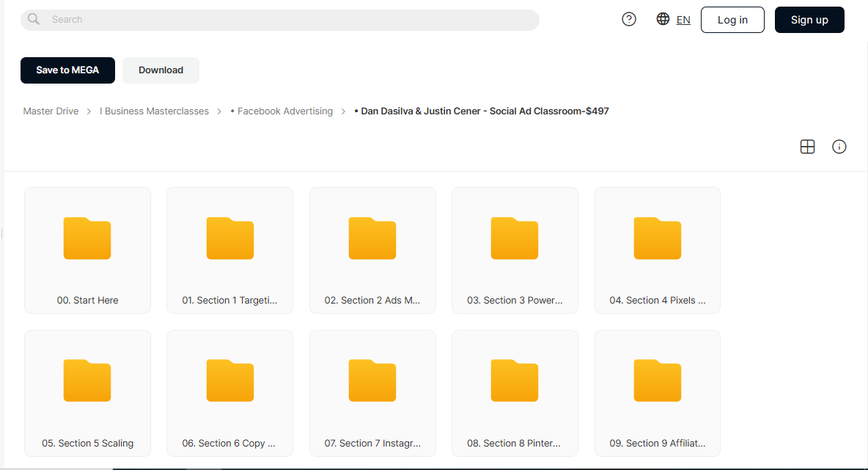This screenshot has width=868, height=470.
Task: Click the search magnifier icon
Action: [34, 19]
